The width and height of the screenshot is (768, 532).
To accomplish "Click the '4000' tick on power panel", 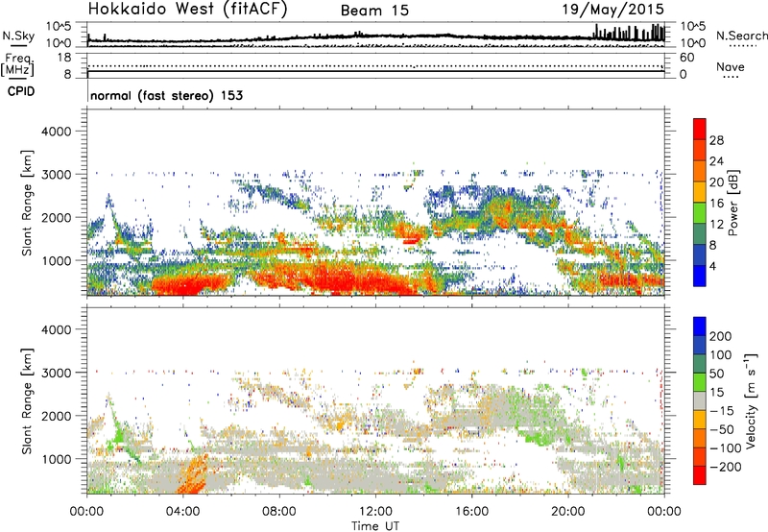I will 56,132.
